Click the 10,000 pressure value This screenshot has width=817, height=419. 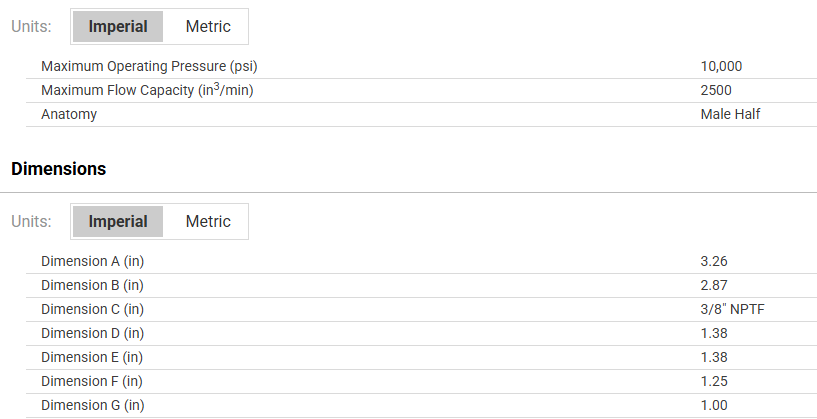[x=721, y=66]
